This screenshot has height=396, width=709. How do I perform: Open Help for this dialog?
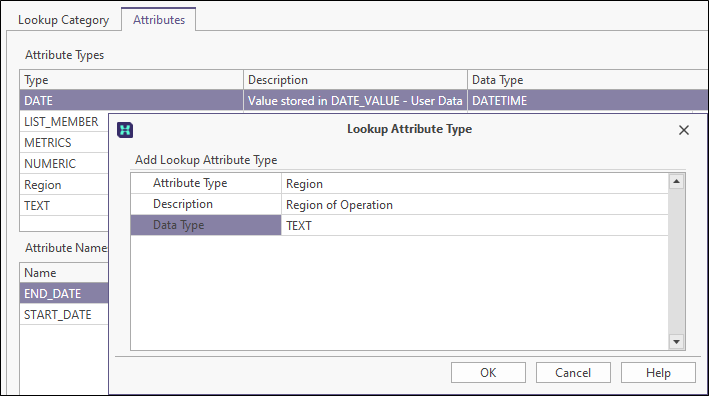pos(658,372)
